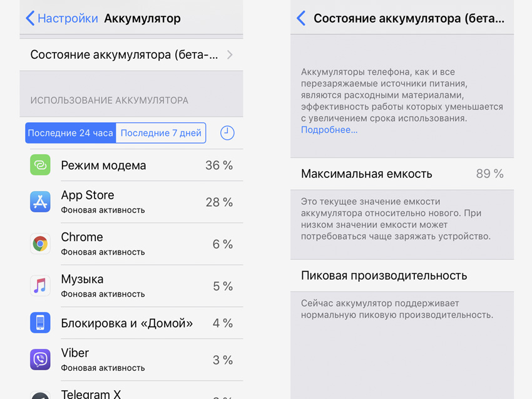Tap the App Store 28 % usage value

coord(219,202)
